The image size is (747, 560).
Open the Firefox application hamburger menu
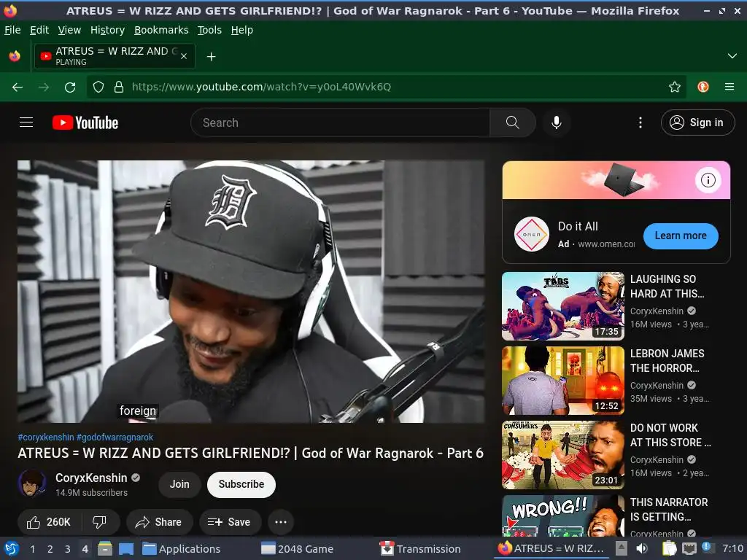pyautogui.click(x=729, y=87)
